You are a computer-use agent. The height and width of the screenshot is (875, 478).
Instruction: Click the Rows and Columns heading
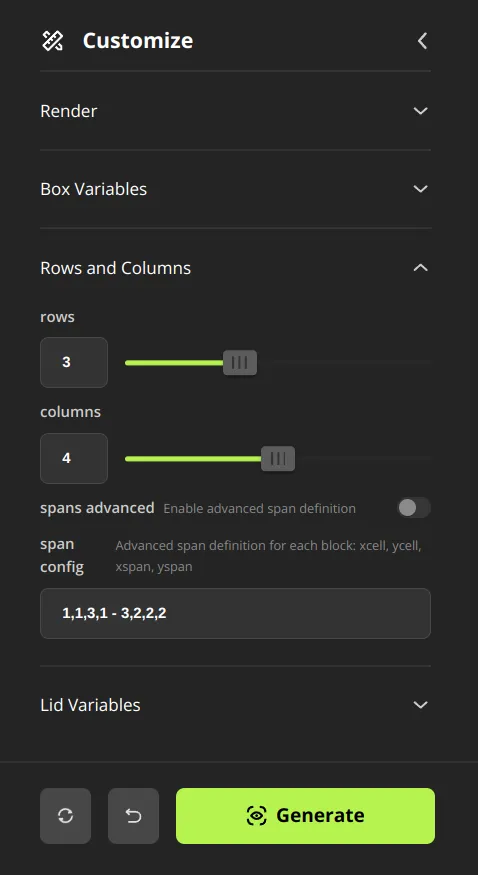click(x=115, y=268)
